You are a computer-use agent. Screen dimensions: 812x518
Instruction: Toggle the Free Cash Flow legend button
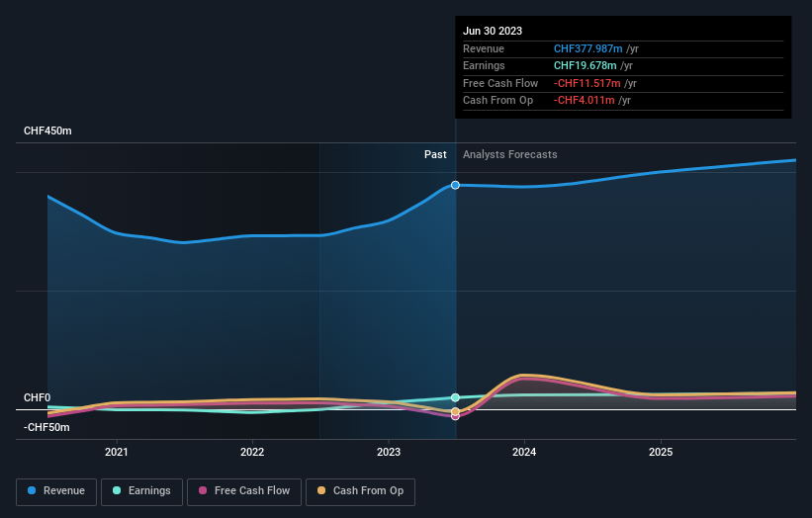(x=244, y=491)
